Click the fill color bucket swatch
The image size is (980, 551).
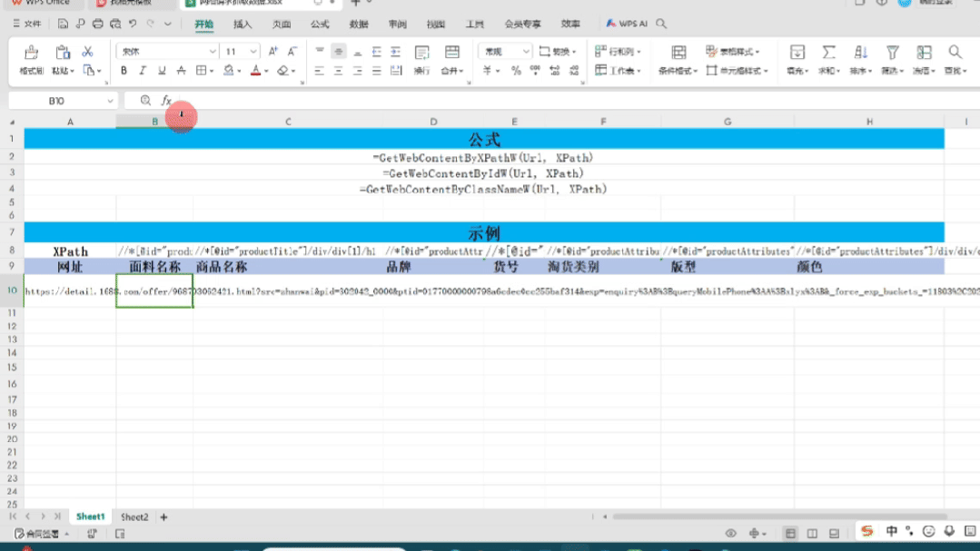[x=229, y=71]
